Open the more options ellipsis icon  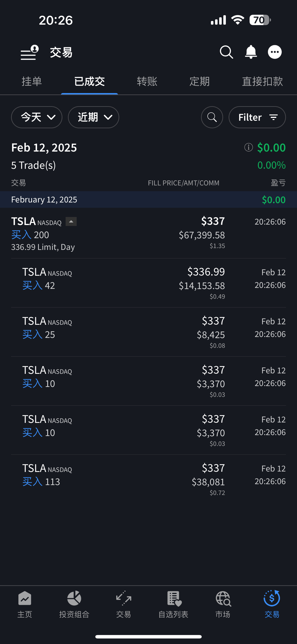[275, 52]
